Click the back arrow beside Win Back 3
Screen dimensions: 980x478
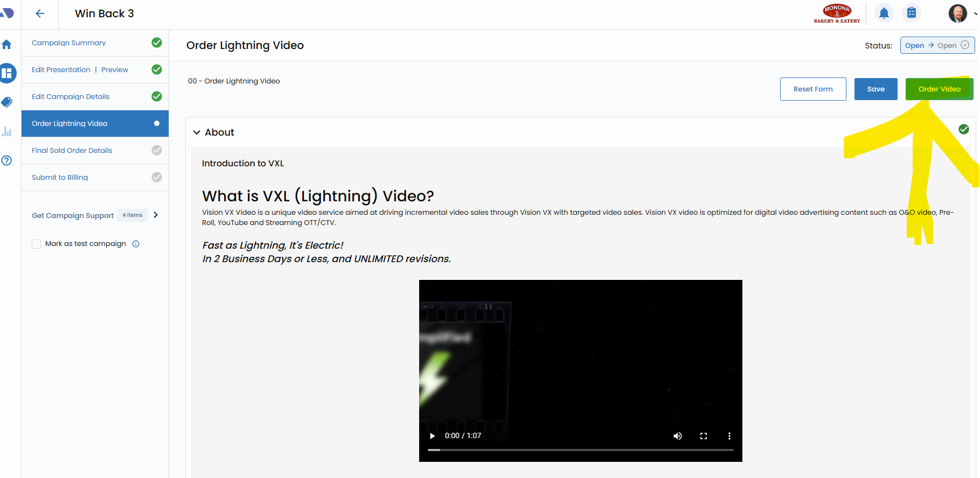40,14
